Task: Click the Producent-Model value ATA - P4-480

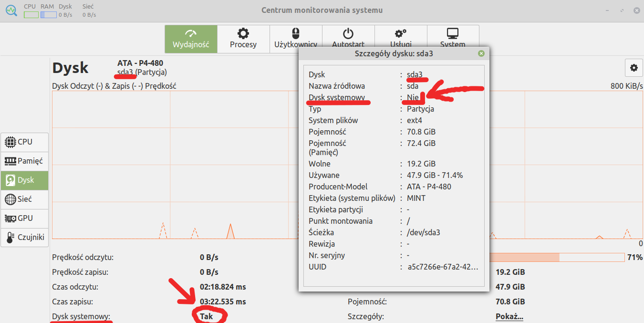Action: [429, 187]
